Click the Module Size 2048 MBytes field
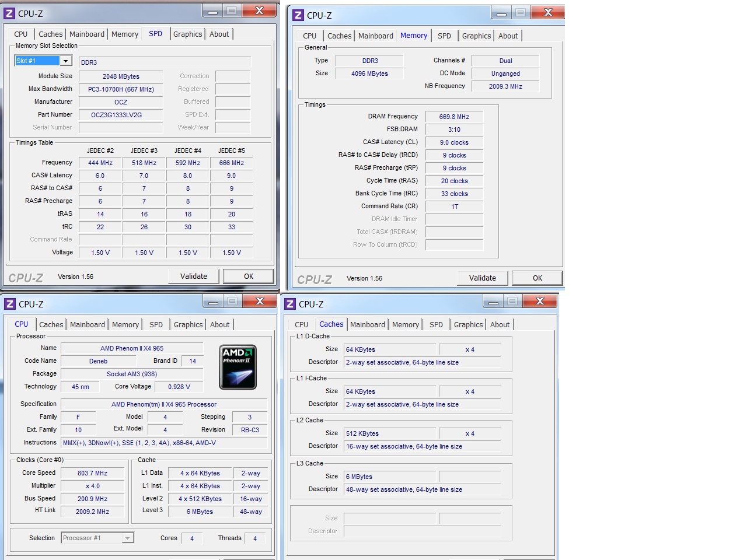747x560 pixels. click(121, 76)
